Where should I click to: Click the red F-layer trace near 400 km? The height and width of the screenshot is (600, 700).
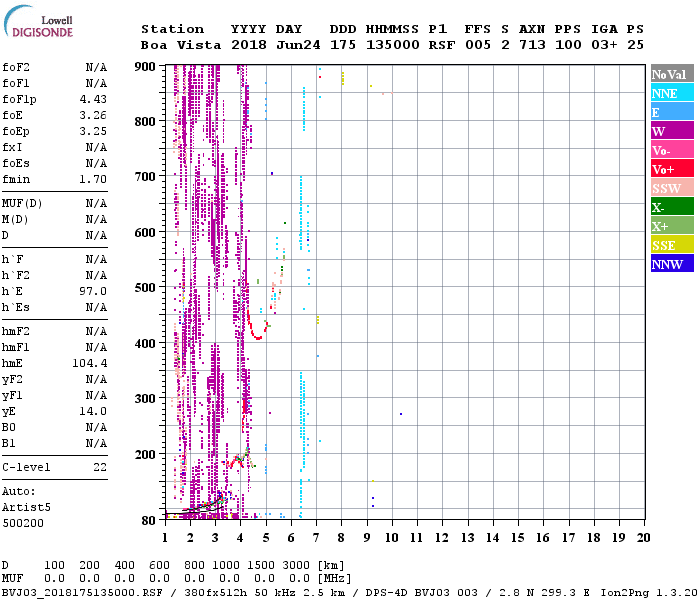click(x=256, y=327)
